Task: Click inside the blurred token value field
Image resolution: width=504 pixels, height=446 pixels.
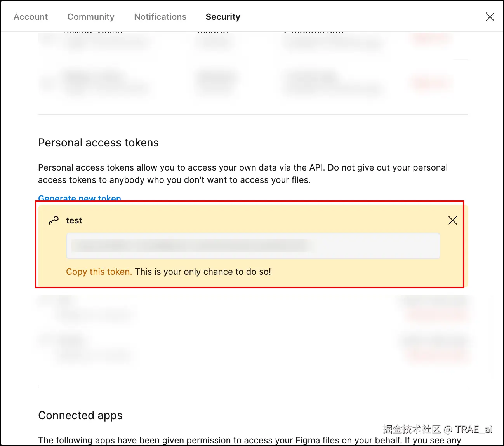Action: [x=253, y=246]
